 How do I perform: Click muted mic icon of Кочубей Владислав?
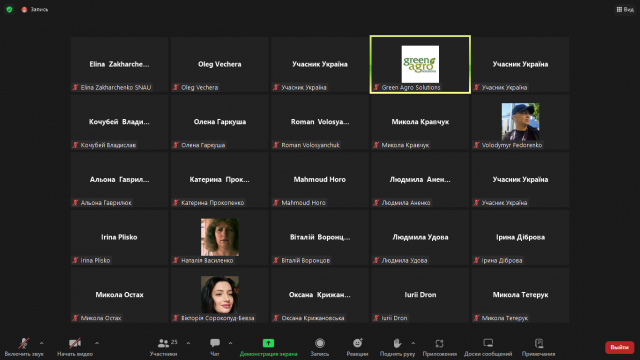[75, 145]
